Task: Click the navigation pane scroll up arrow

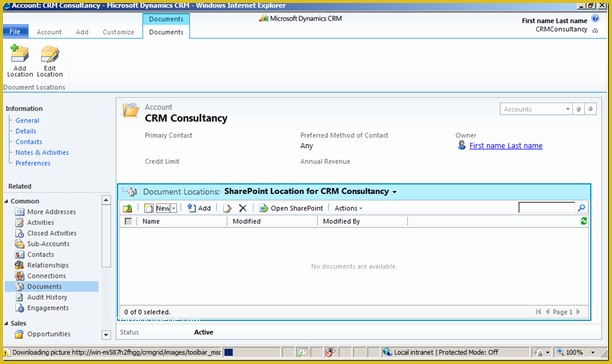Action: pos(106,200)
